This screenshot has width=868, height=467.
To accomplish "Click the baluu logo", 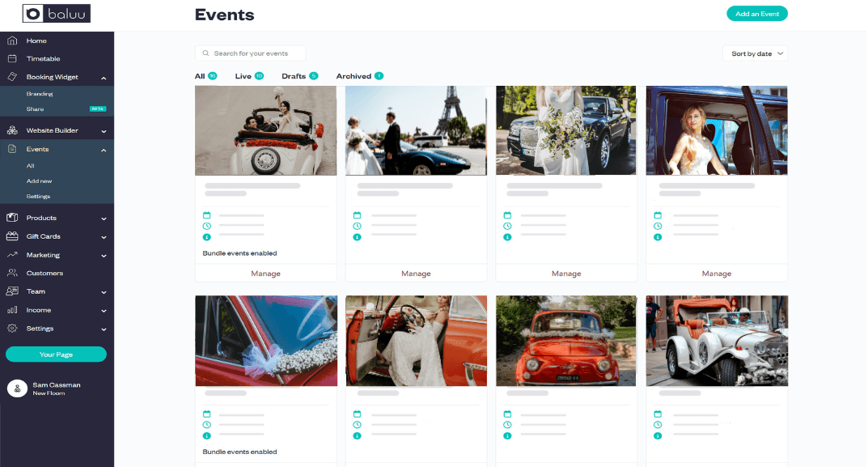I will tap(56, 13).
